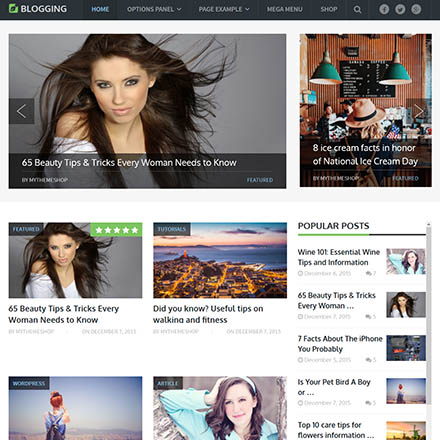440x440 pixels.
Task: Open Did you know? Useful tips post title
Action: [208, 314]
